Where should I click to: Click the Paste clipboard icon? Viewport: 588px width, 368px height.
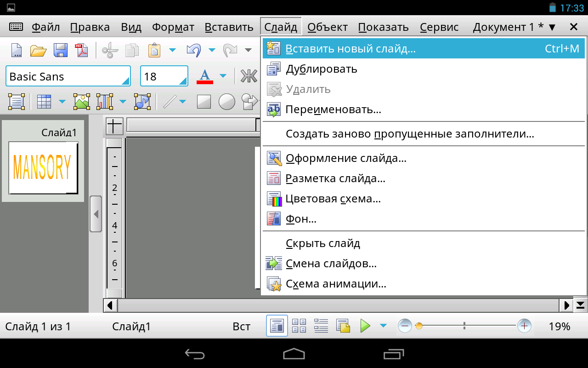pyautogui.click(x=155, y=50)
